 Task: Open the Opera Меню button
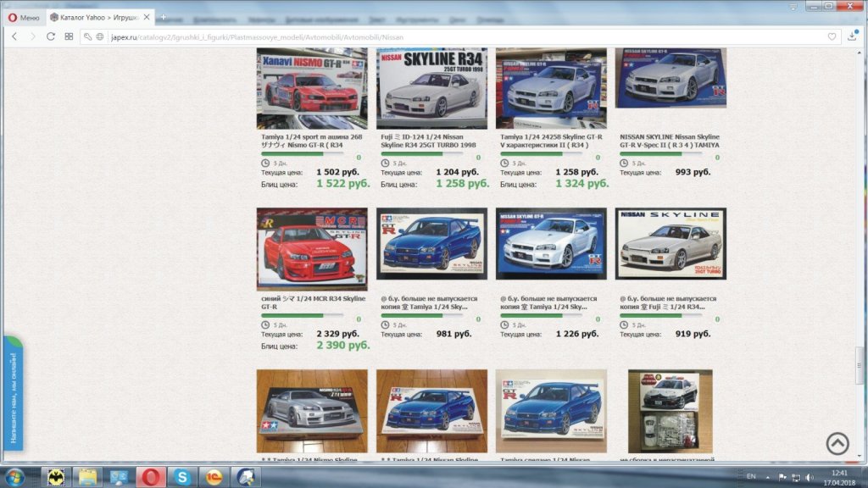tap(24, 17)
